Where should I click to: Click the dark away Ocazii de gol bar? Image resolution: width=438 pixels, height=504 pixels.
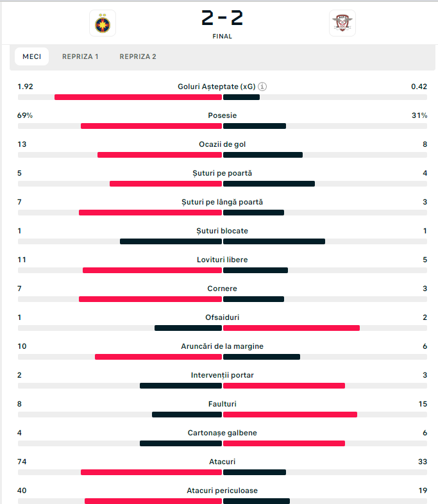(262, 155)
